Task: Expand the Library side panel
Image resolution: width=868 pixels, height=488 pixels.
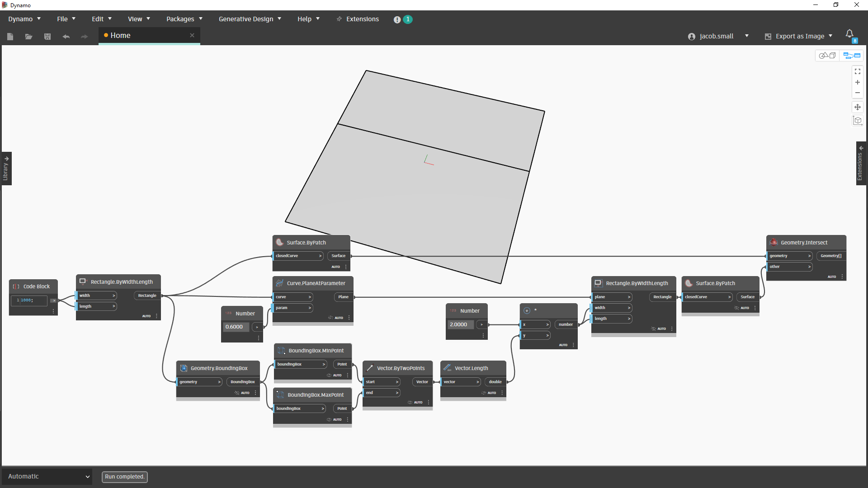Action: pyautogui.click(x=6, y=169)
